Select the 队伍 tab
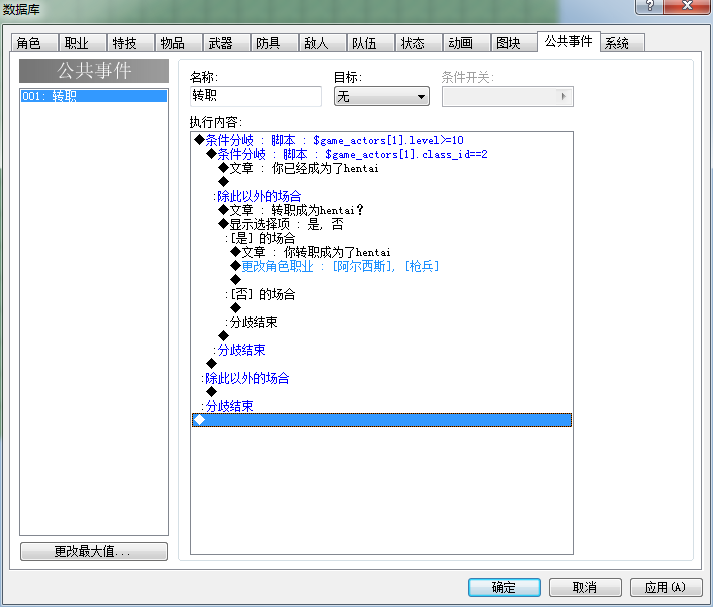Viewport: 713px width, 607px height. point(371,43)
